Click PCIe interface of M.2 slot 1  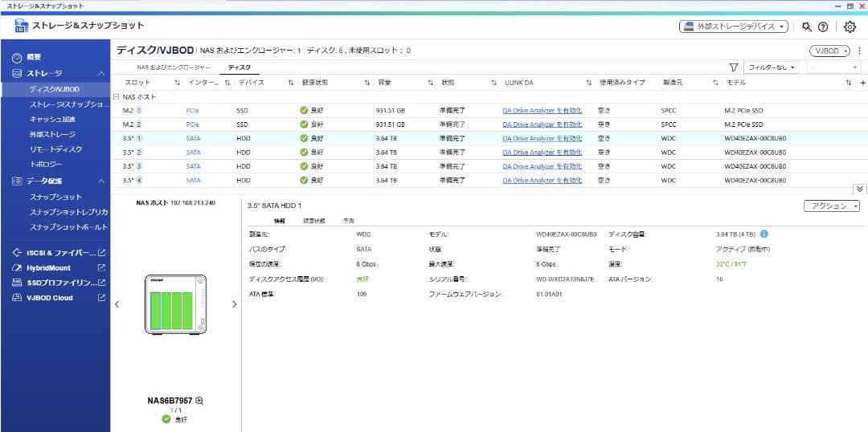pos(193,110)
